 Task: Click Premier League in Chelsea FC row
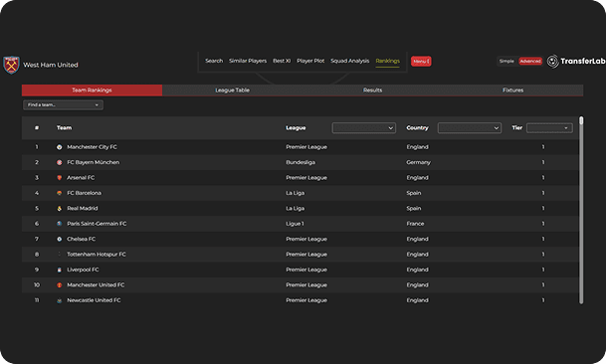click(306, 240)
